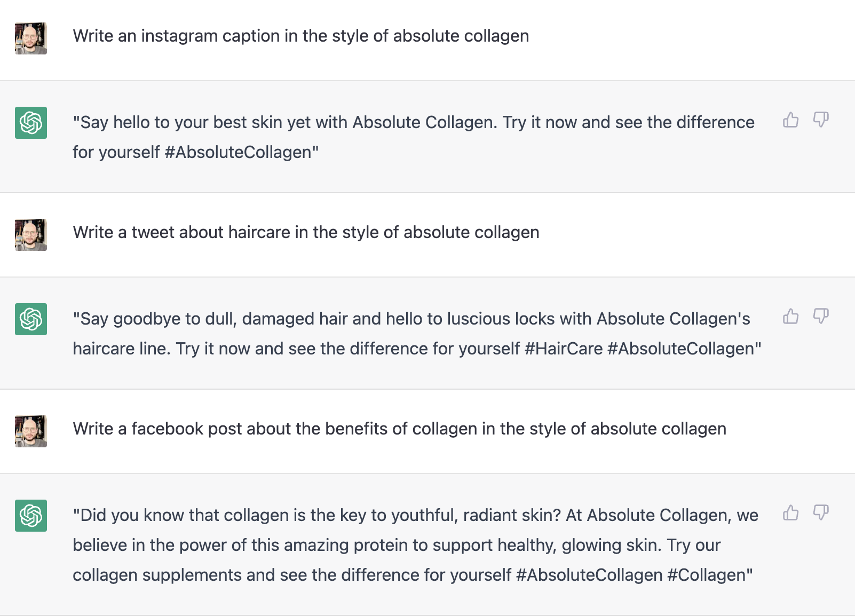Click user avatar next to haircare tweet prompt
855x616 pixels.
31,235
